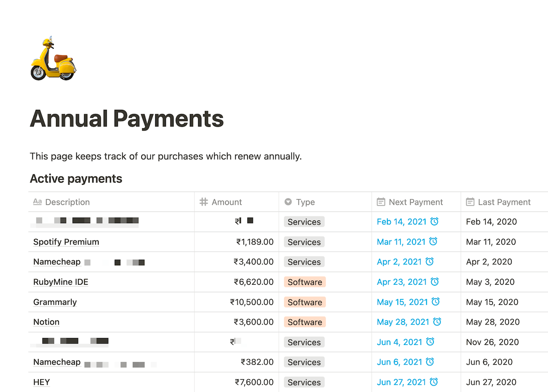Screen dimensions: 548x392
Task: Click the calendar icon on Last Payment header
Action: pyautogui.click(x=470, y=202)
